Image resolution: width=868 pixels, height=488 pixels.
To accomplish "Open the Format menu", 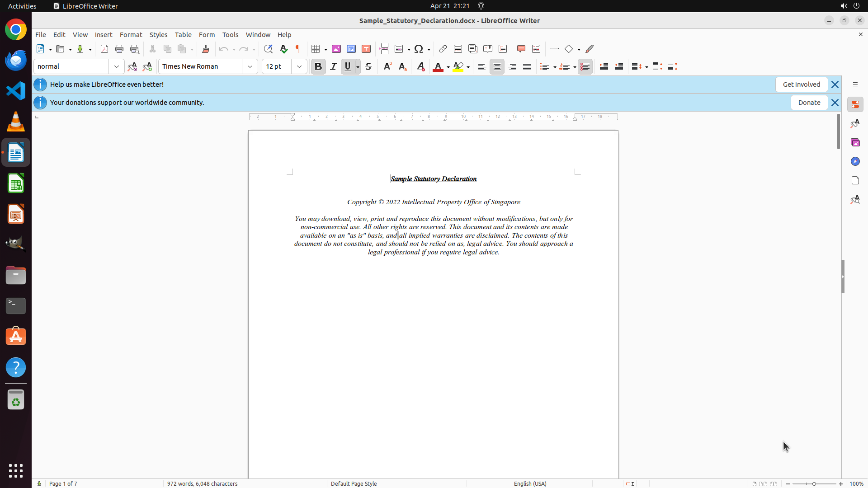I will pyautogui.click(x=131, y=35).
